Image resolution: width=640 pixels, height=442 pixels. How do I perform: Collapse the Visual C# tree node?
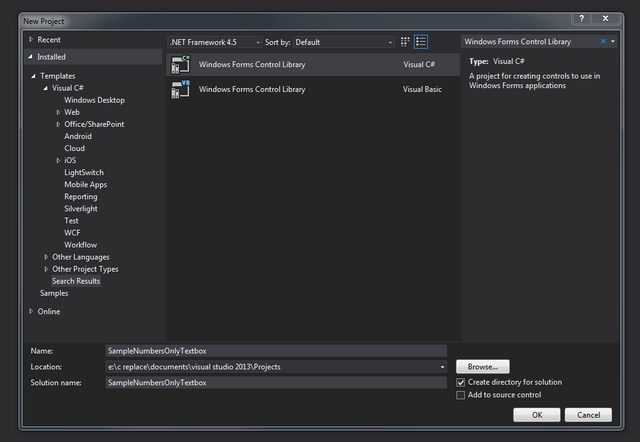[x=45, y=88]
